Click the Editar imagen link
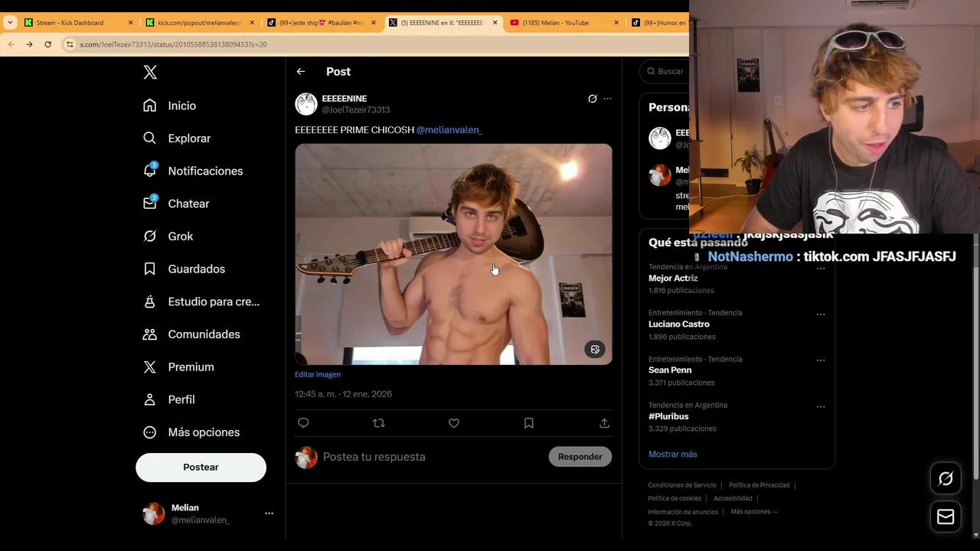This screenshot has height=551, width=980. coord(318,374)
